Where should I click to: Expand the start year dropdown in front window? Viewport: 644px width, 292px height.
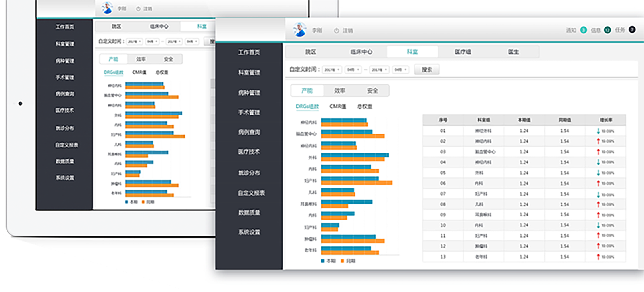(x=332, y=70)
